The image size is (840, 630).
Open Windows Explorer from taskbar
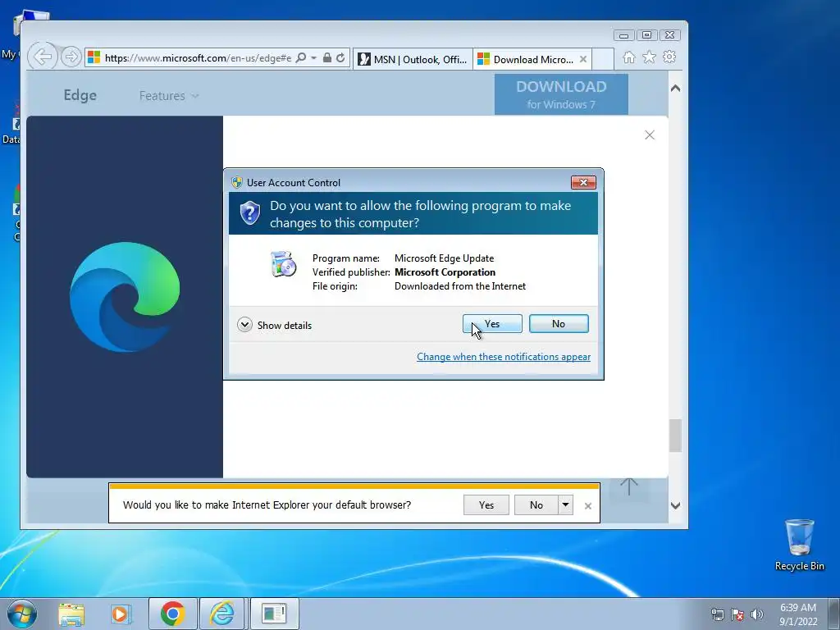coord(71,614)
